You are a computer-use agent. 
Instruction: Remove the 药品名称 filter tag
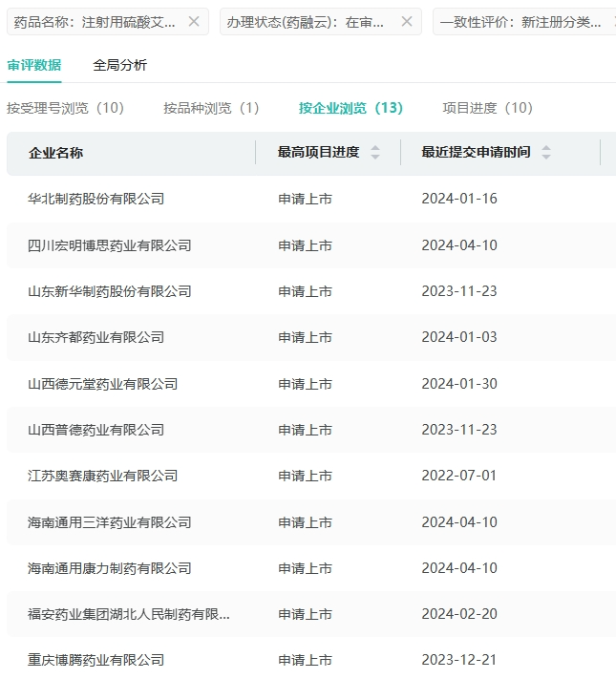click(194, 21)
